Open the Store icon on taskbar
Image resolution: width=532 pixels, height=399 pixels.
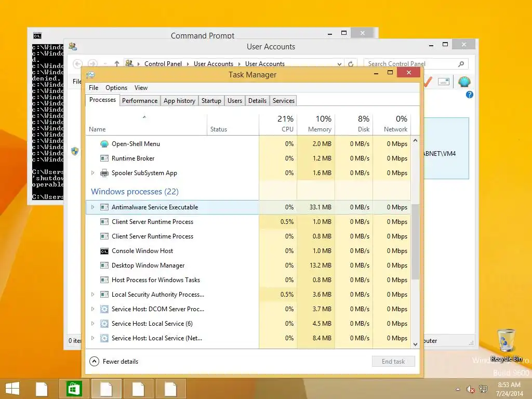pyautogui.click(x=74, y=389)
